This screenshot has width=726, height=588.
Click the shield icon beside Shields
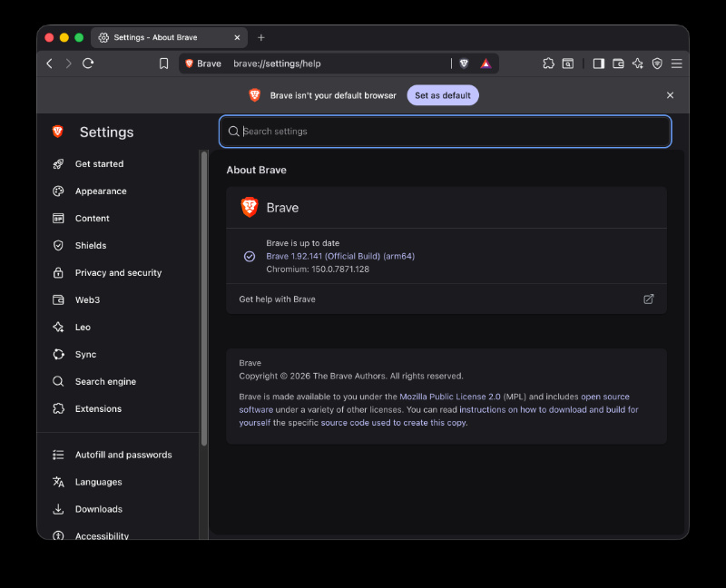click(58, 245)
